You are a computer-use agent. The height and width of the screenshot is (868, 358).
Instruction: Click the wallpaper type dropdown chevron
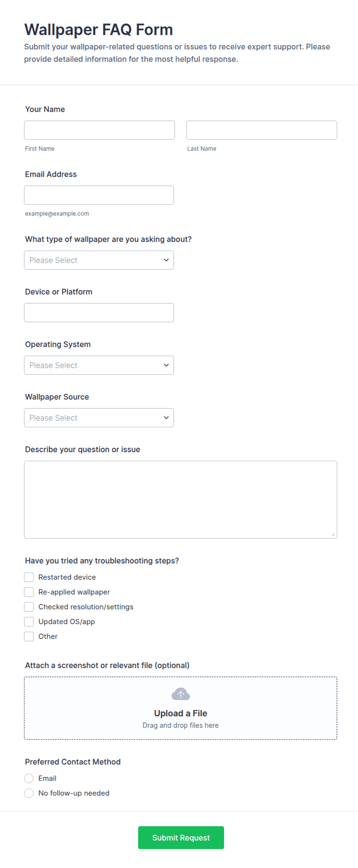click(166, 260)
